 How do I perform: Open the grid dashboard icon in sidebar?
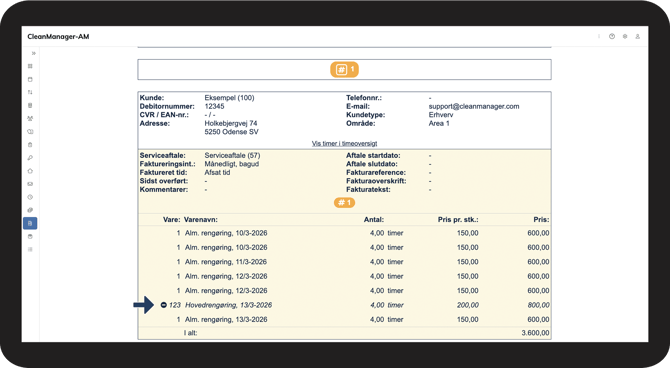30,66
